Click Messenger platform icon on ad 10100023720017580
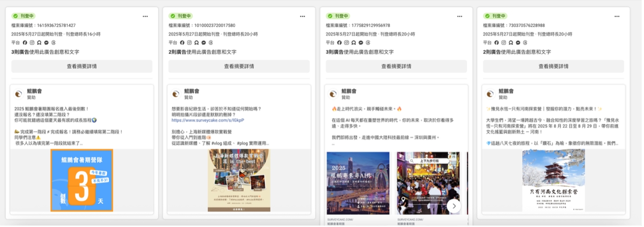 (204, 43)
